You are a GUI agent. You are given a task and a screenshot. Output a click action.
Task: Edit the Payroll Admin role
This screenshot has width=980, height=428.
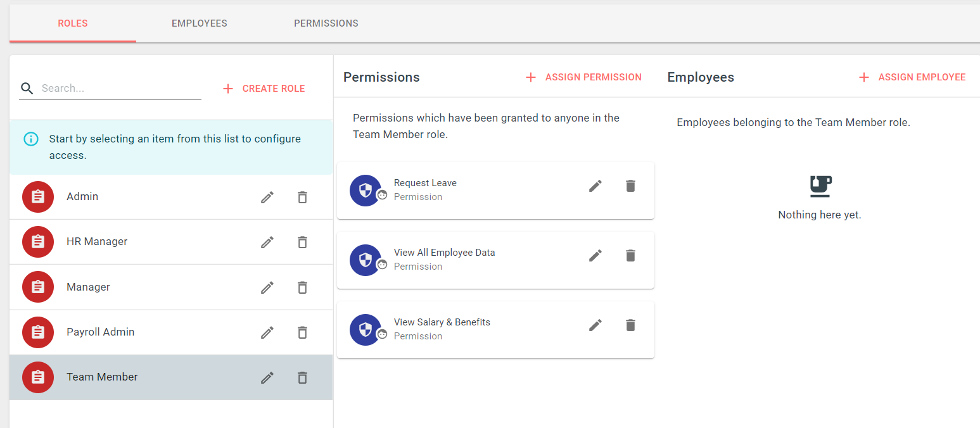pos(267,332)
